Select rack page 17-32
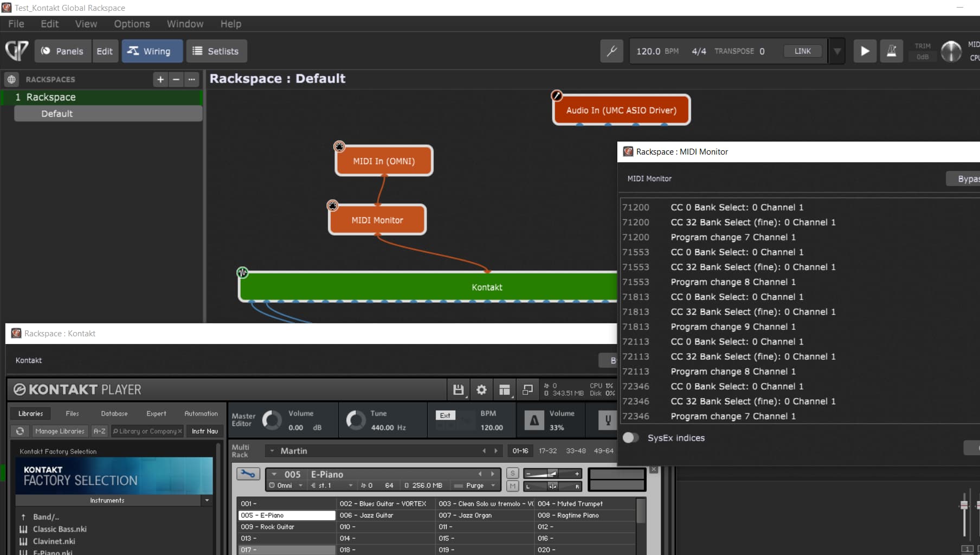Screen dimensions: 980x555 pyautogui.click(x=547, y=451)
